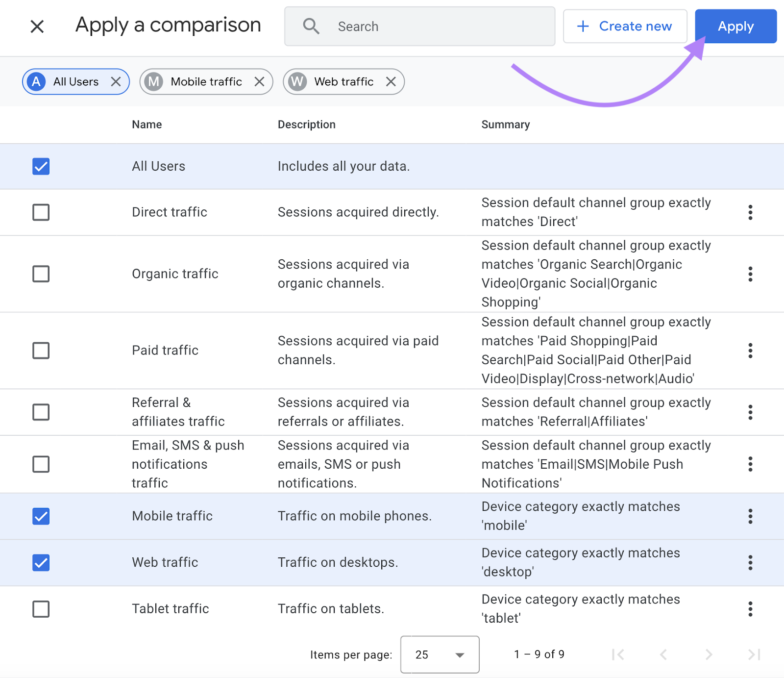The height and width of the screenshot is (678, 784).
Task: Check the Tablet traffic checkbox
Action: click(41, 609)
